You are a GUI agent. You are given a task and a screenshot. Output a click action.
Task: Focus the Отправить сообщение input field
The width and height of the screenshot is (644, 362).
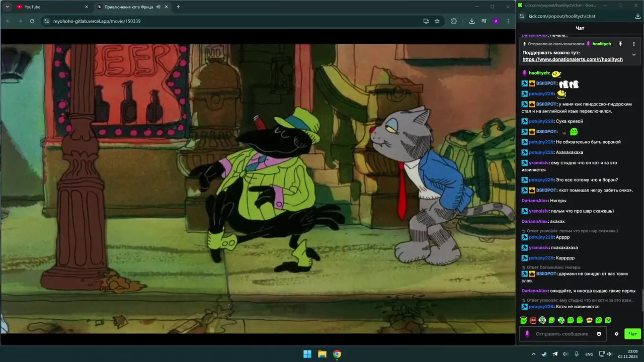[x=563, y=334]
